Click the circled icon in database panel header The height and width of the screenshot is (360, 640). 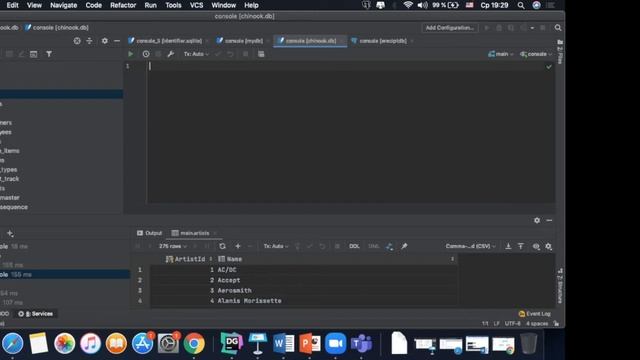[x=77, y=41]
